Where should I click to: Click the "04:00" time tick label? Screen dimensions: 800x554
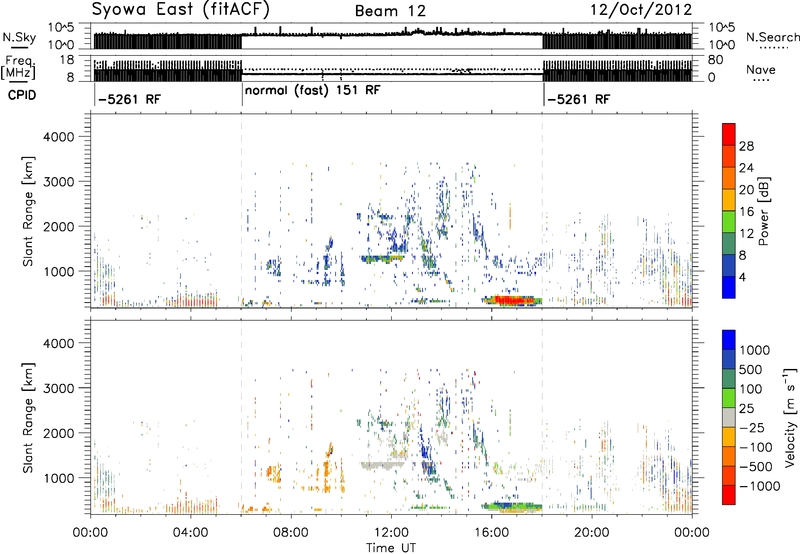[x=190, y=533]
